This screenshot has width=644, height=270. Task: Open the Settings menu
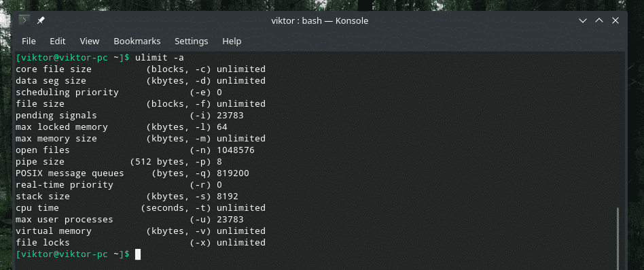192,41
